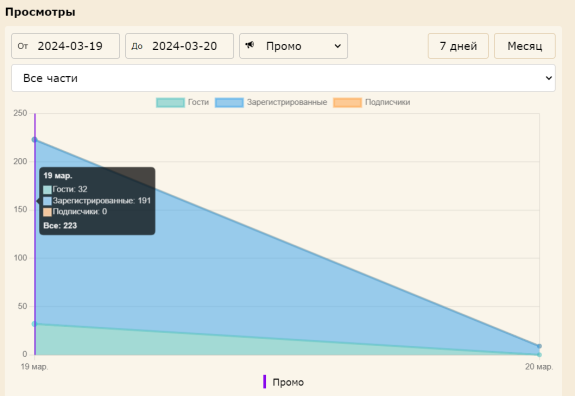This screenshot has width=575, height=396.
Task: Select the '7 дней' range button
Action: [x=458, y=46]
